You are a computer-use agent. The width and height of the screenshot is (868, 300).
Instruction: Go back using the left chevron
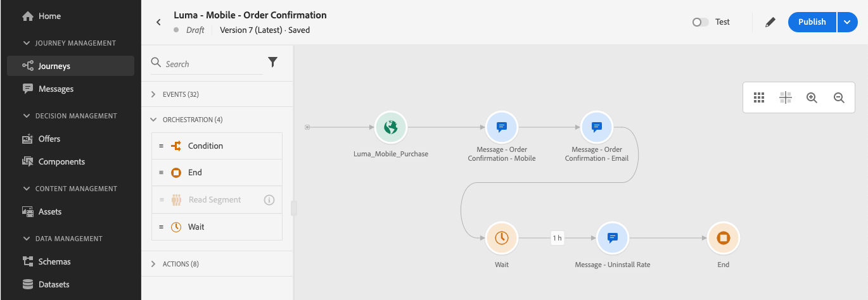pos(158,22)
